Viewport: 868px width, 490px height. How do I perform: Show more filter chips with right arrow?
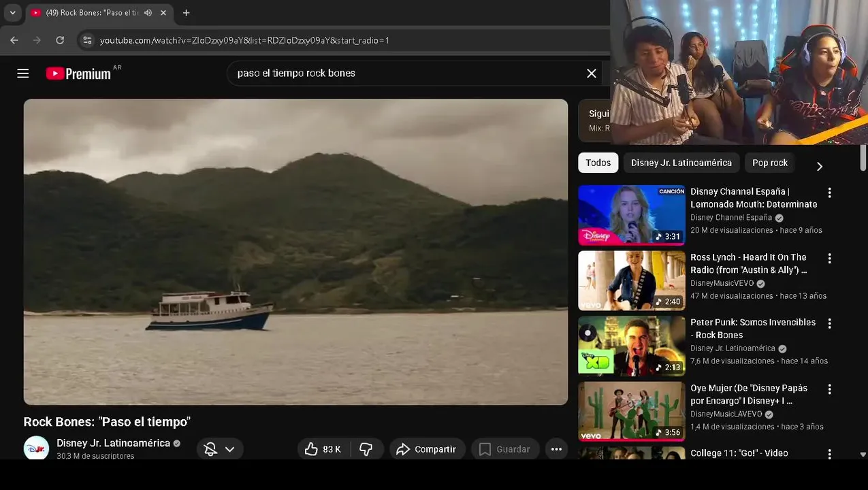click(x=820, y=166)
